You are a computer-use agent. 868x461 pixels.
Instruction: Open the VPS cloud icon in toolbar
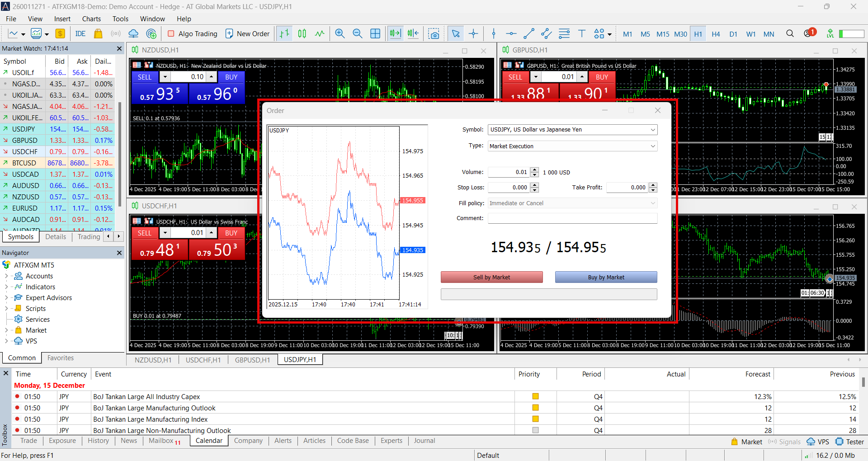[x=133, y=33]
